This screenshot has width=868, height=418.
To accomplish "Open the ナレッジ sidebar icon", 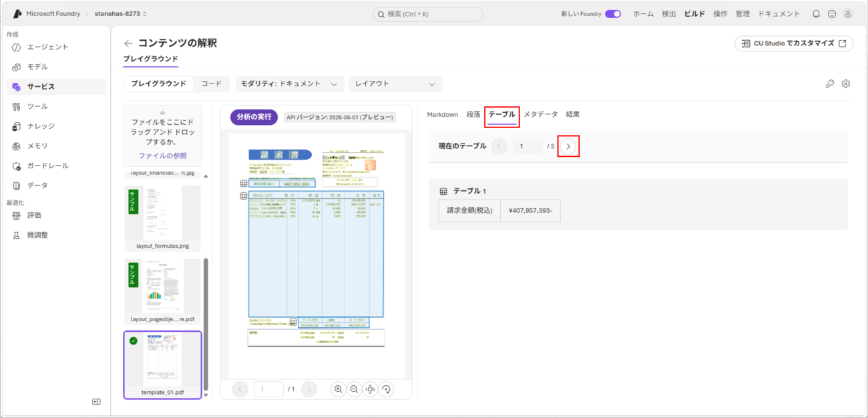I will pos(17,126).
